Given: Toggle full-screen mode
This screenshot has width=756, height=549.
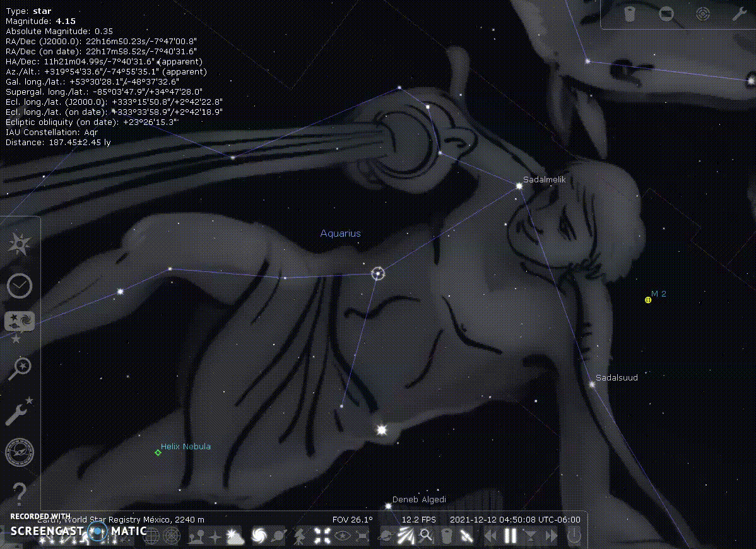Looking at the screenshot, I should [363, 536].
